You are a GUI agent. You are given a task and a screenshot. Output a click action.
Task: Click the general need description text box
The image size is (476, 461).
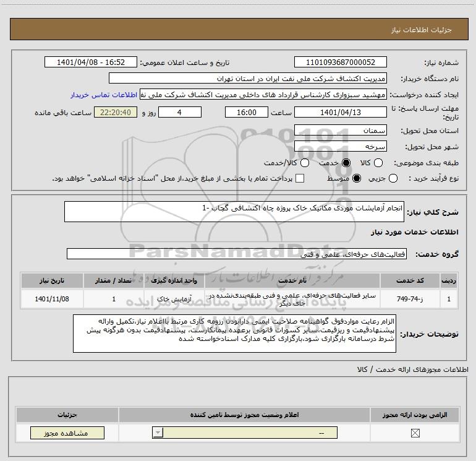pyautogui.click(x=234, y=212)
